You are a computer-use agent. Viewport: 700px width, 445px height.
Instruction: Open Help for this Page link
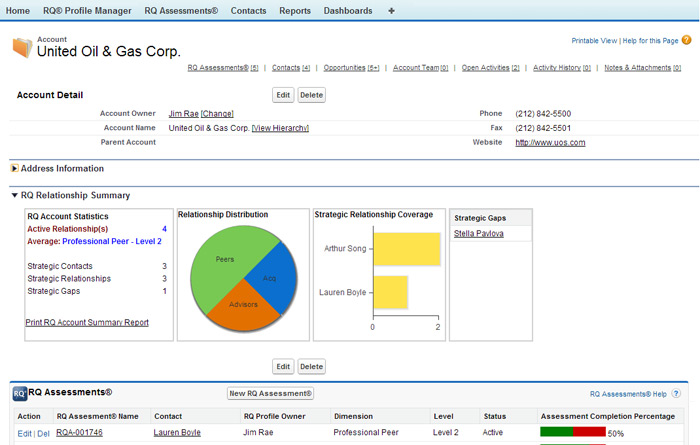[x=650, y=41]
